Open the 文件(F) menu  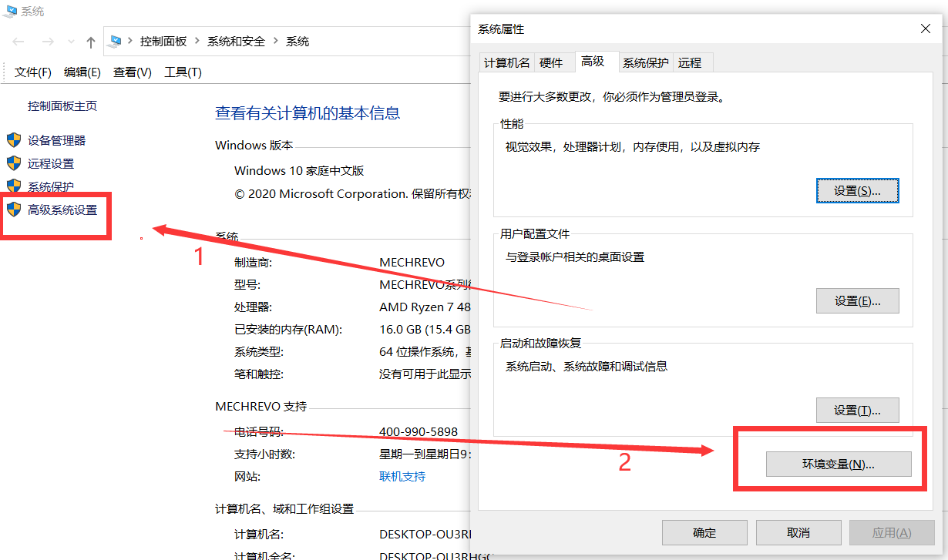(x=33, y=72)
